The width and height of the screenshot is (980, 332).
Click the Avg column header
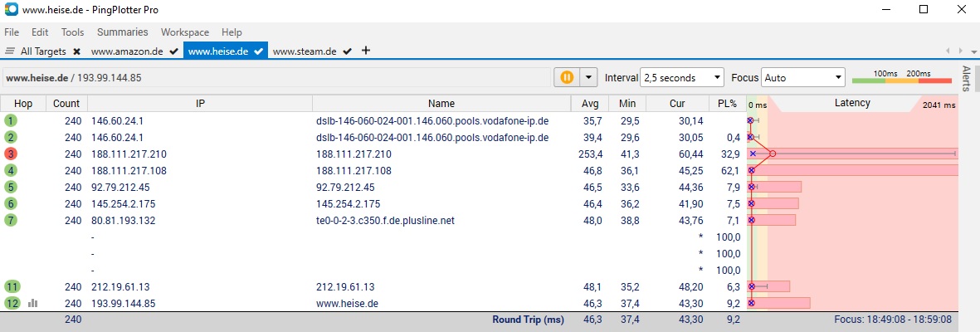589,103
